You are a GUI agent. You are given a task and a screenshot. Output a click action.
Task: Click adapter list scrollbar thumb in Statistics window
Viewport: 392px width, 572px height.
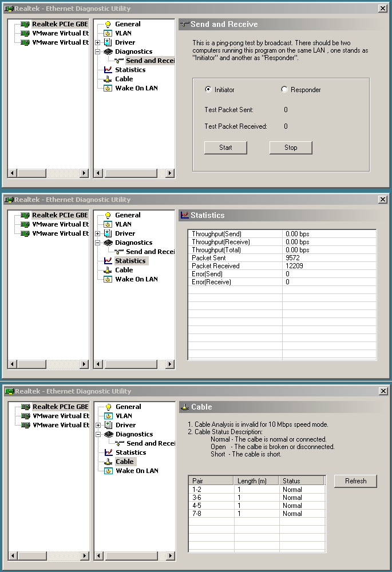click(31, 364)
